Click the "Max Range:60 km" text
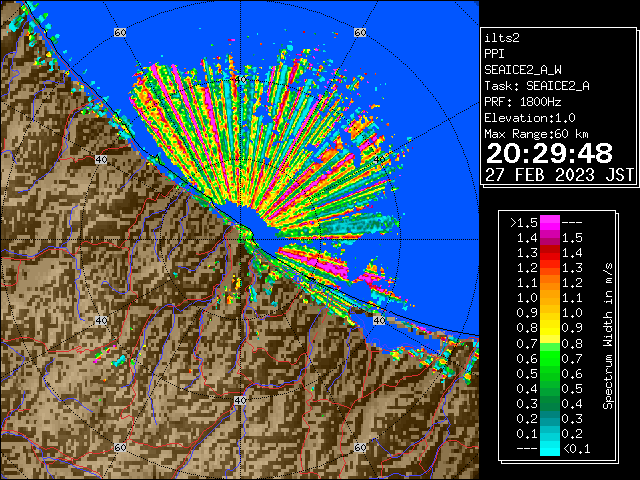640x480 pixels. (537, 134)
